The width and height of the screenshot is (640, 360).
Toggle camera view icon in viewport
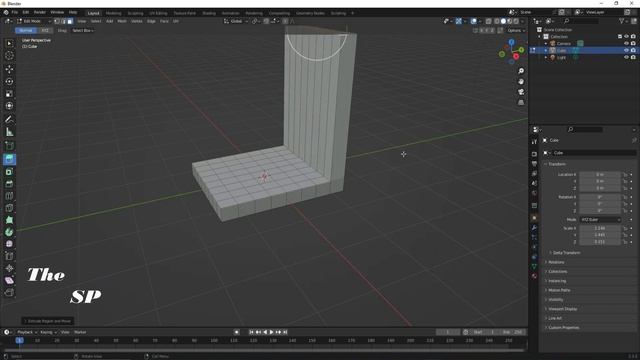521,92
